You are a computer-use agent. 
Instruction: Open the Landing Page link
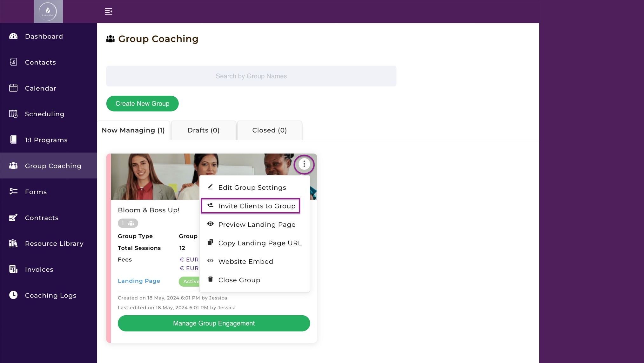tap(139, 281)
